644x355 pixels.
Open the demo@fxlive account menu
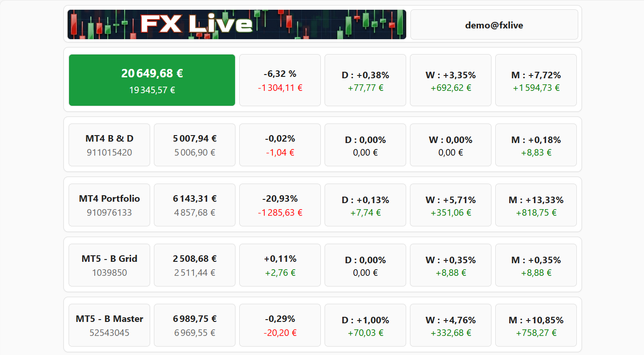tap(494, 24)
